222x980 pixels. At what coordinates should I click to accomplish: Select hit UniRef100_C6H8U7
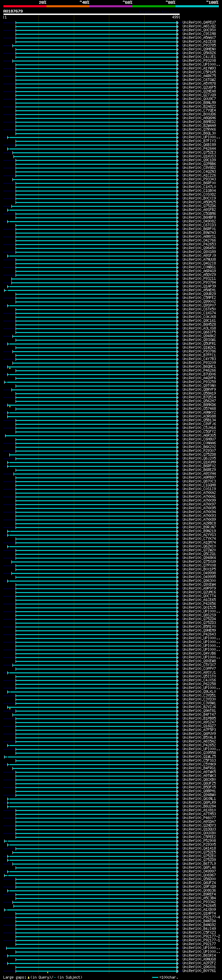pos(199,439)
